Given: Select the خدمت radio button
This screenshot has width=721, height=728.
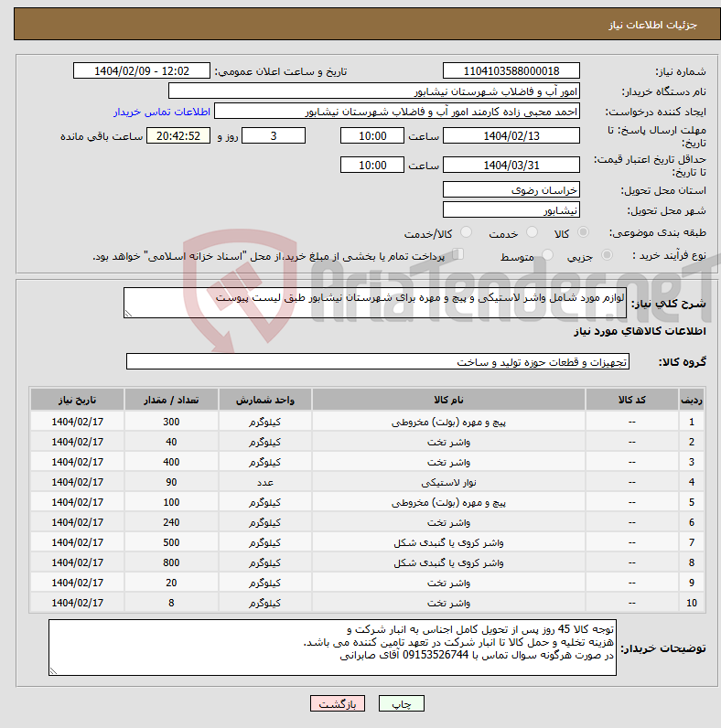Looking at the screenshot, I should point(532,232).
